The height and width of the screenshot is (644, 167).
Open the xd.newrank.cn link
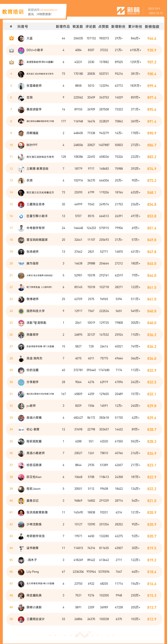click(48, 10)
